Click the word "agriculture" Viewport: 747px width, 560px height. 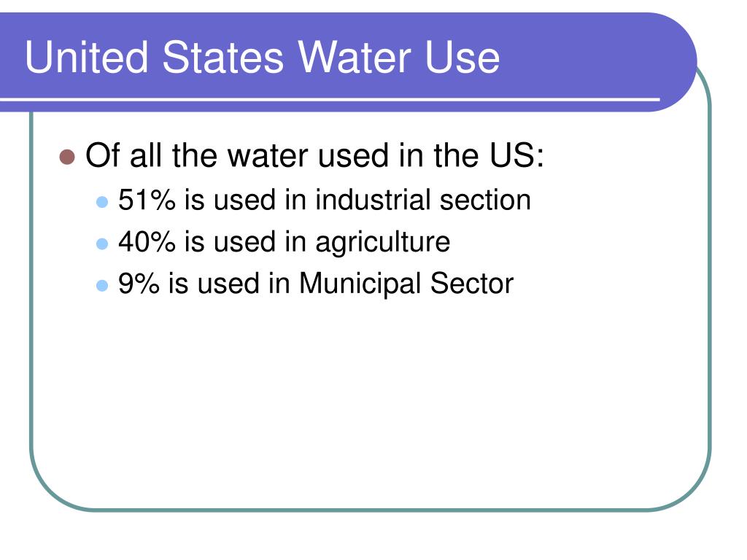[x=382, y=243]
